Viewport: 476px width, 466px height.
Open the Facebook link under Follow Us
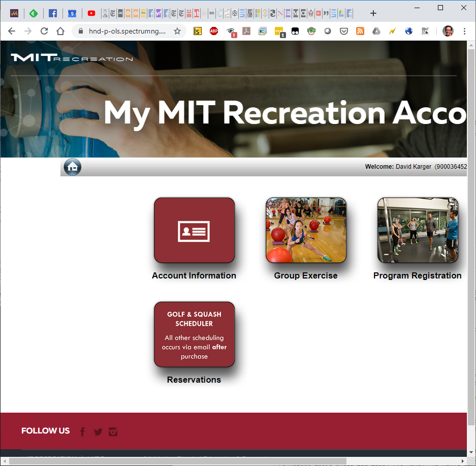83,432
